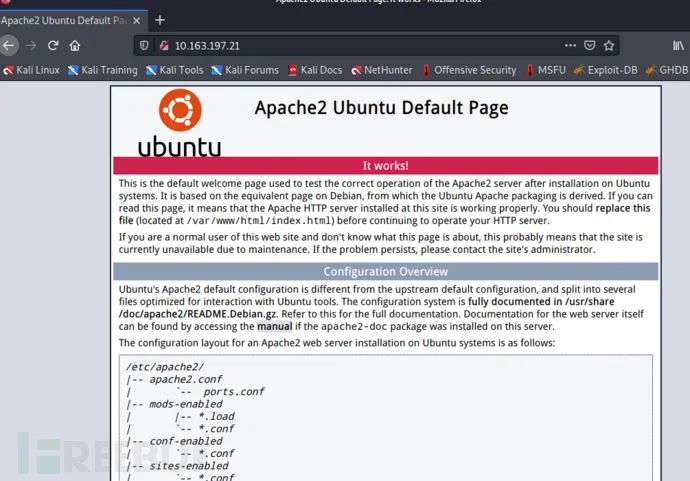Click the address bar showing 10.163.197.21

350,45
